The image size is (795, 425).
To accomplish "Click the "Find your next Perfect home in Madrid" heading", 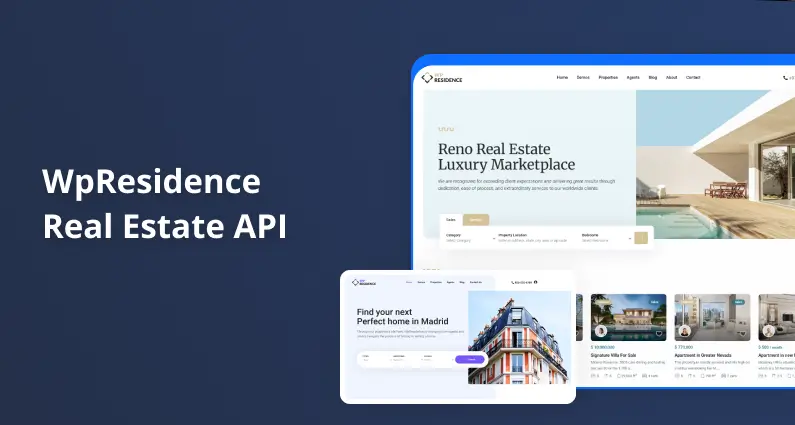I will click(403, 316).
